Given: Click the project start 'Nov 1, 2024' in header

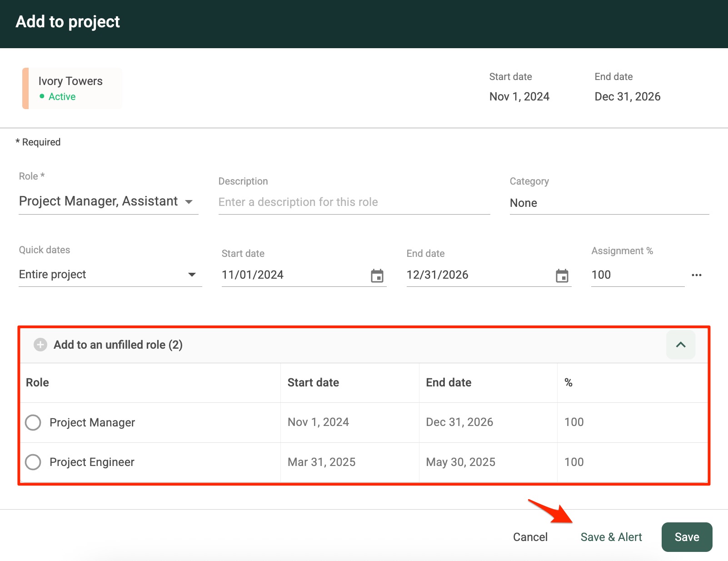Looking at the screenshot, I should (519, 96).
